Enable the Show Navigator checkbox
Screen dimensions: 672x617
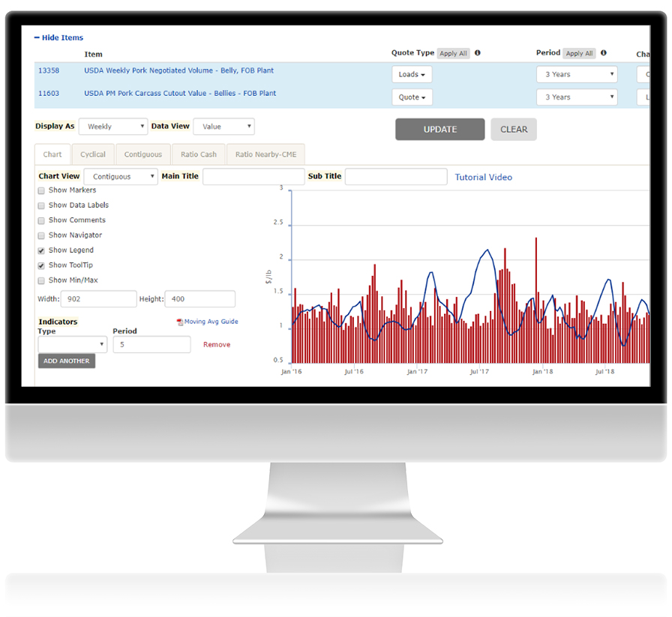click(x=41, y=235)
